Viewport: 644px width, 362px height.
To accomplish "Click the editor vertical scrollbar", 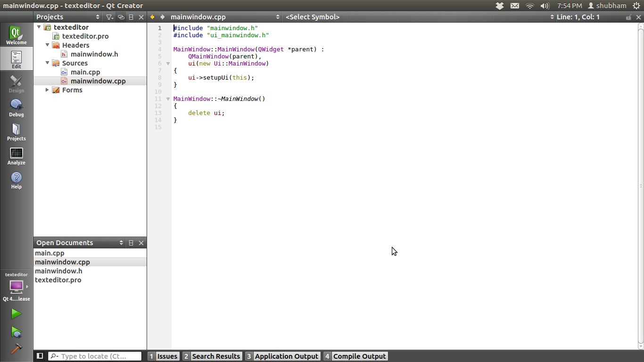I will coord(641,186).
